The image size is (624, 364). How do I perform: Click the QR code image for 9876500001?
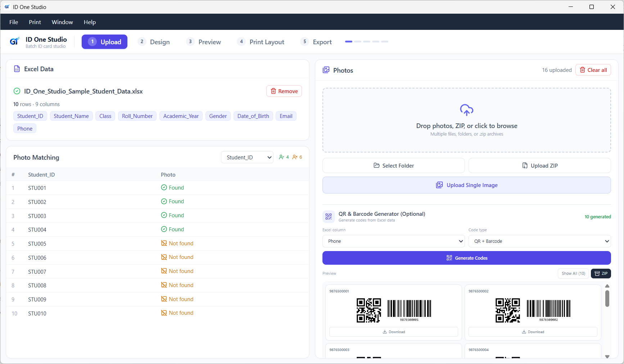point(369,310)
